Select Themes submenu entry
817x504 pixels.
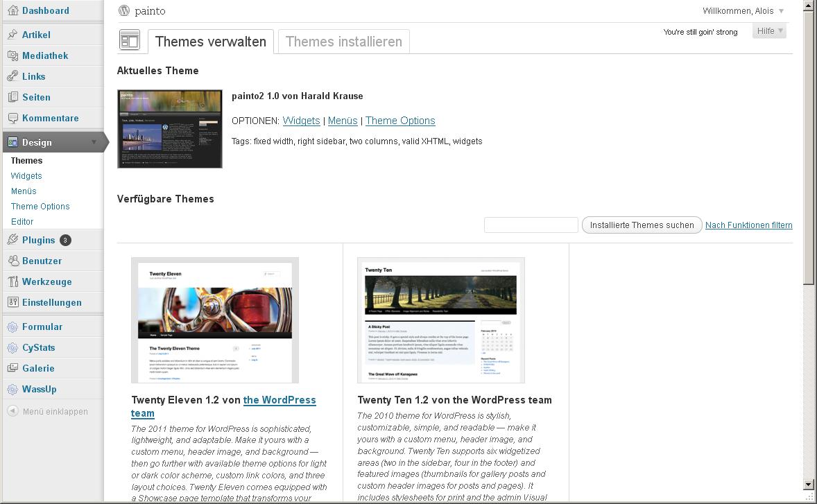pos(26,160)
